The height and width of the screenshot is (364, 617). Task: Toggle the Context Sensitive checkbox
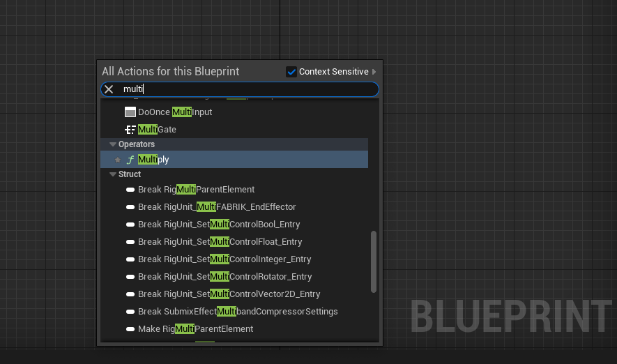pyautogui.click(x=291, y=72)
